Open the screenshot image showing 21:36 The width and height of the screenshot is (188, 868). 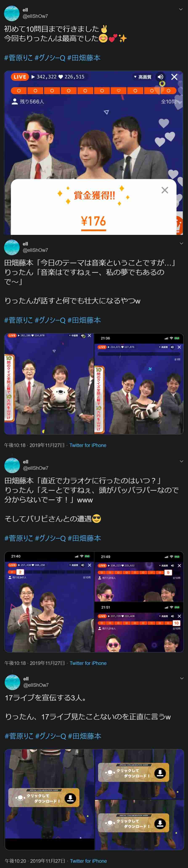click(x=139, y=384)
